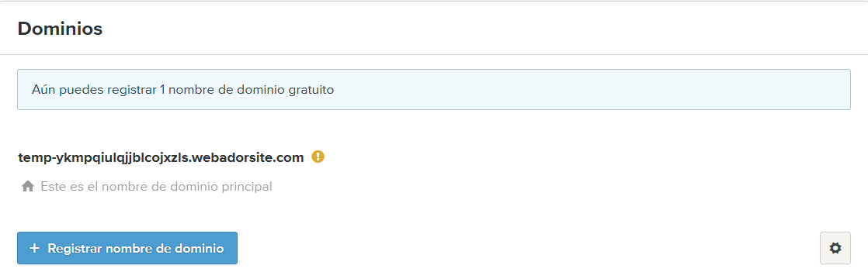Register a new domain name
This screenshot has height=279, width=868.
(127, 248)
